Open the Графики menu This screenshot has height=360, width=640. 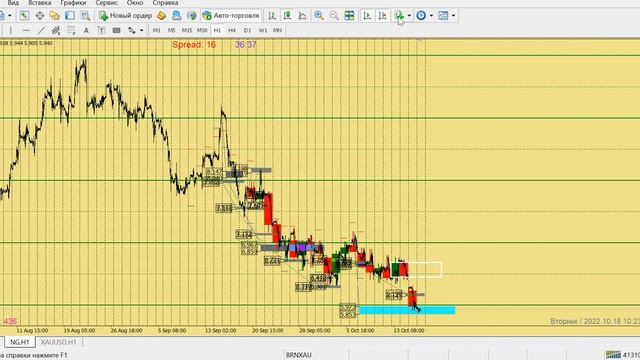tap(73, 3)
